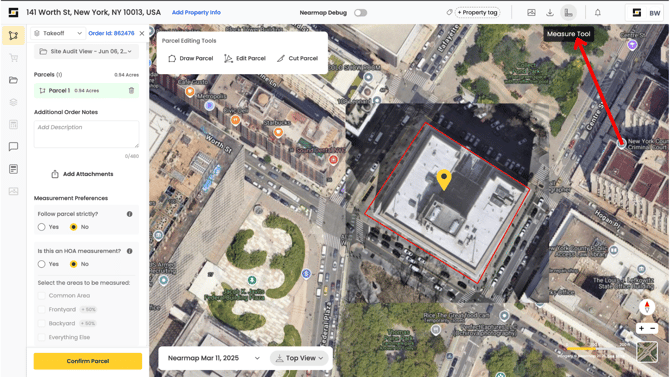This screenshot has width=670, height=377.
Task: Zoom in the map with plus
Action: (x=641, y=328)
